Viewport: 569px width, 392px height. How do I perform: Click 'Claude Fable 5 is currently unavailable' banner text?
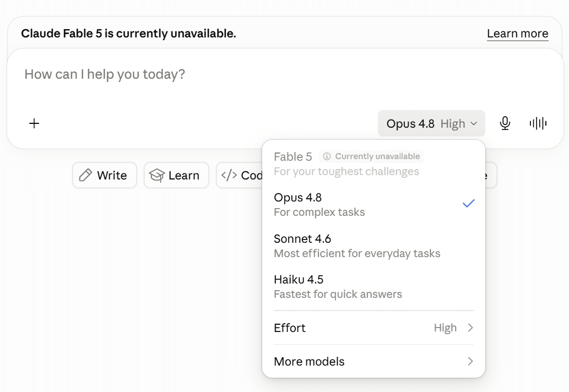coord(128,34)
